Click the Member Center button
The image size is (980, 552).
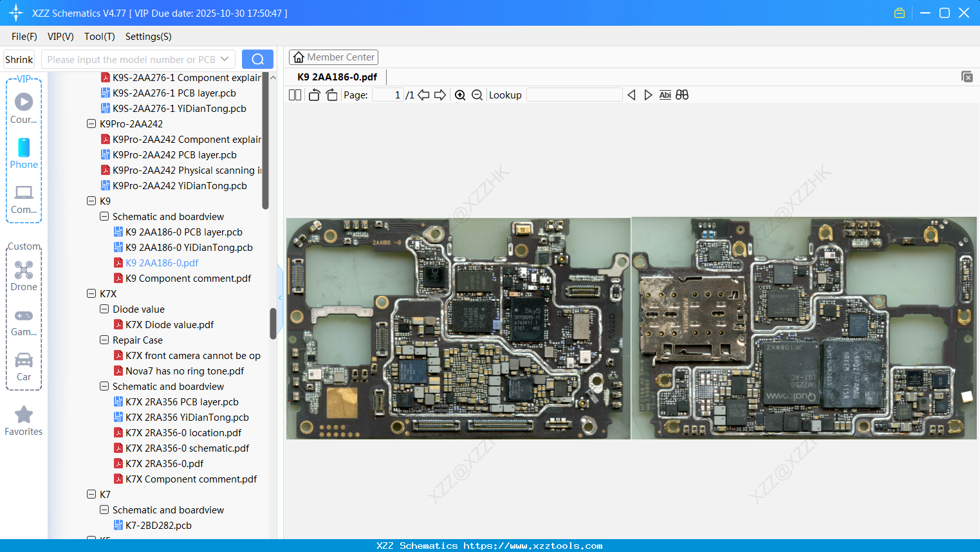(333, 57)
